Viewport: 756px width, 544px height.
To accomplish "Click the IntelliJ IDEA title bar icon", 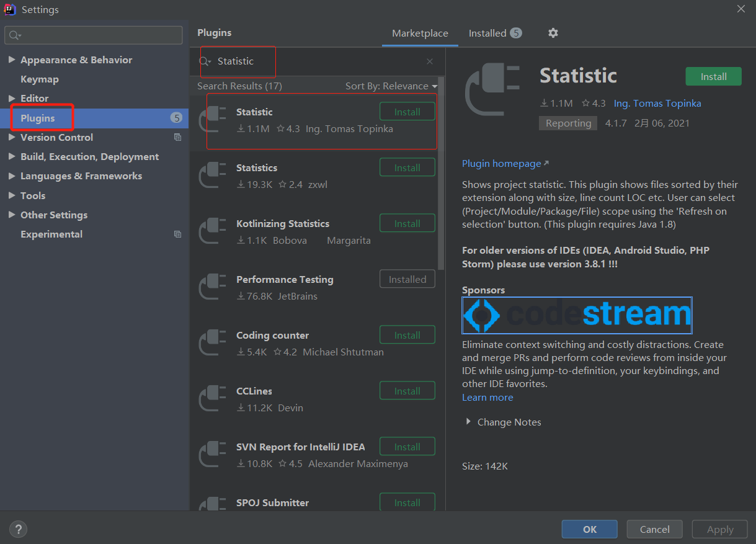I will click(10, 9).
